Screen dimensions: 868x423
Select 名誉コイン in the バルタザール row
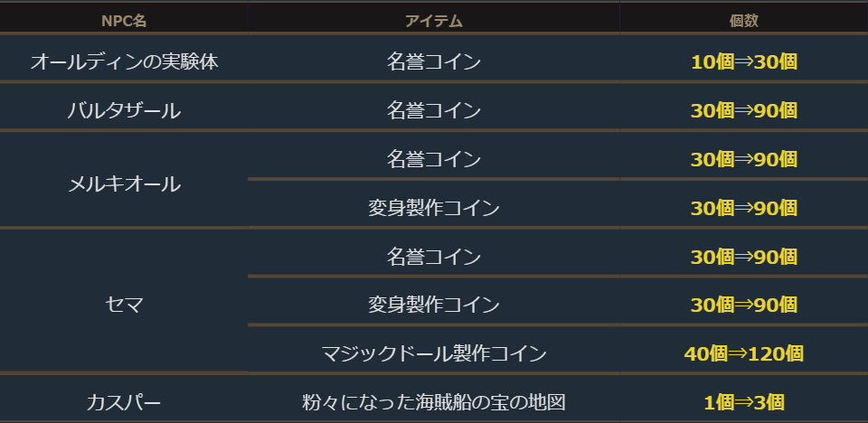point(433,111)
